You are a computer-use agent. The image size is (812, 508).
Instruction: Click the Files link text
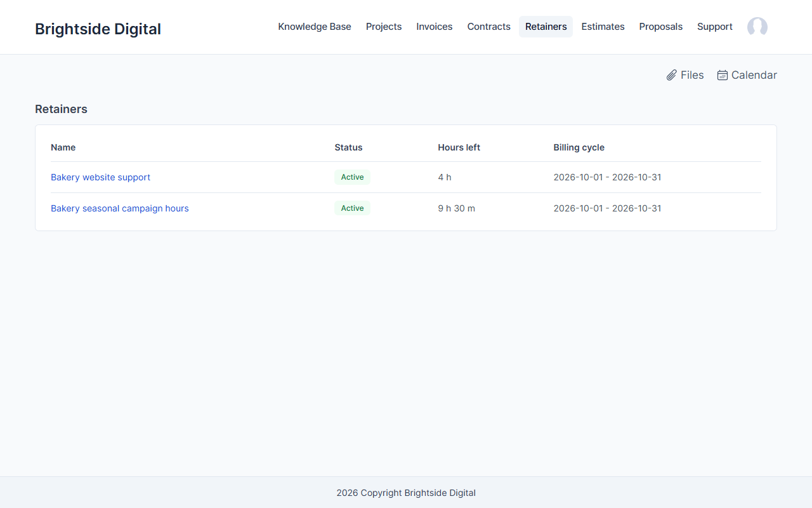pyautogui.click(x=692, y=75)
